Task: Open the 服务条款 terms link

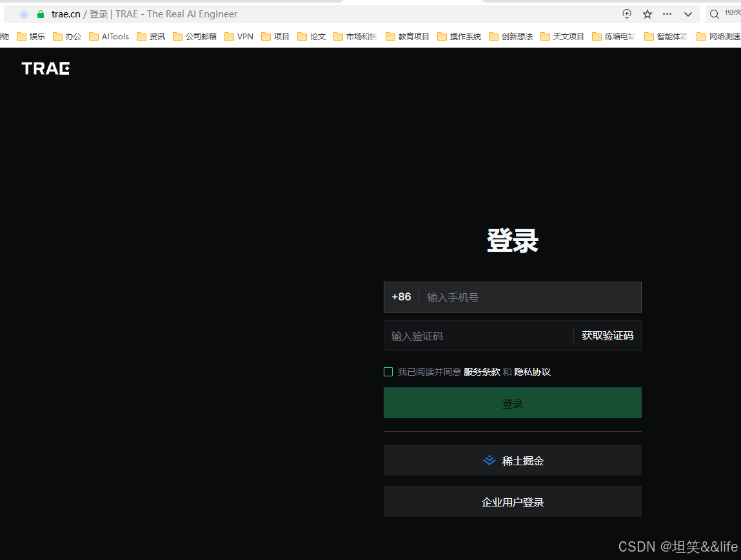Action: click(x=482, y=371)
